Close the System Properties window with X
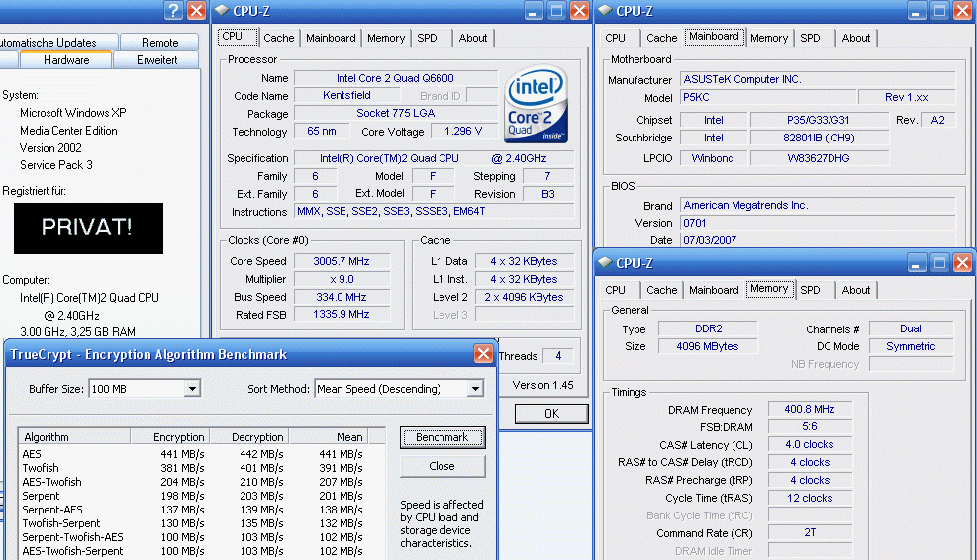This screenshot has width=977, height=560. [196, 10]
